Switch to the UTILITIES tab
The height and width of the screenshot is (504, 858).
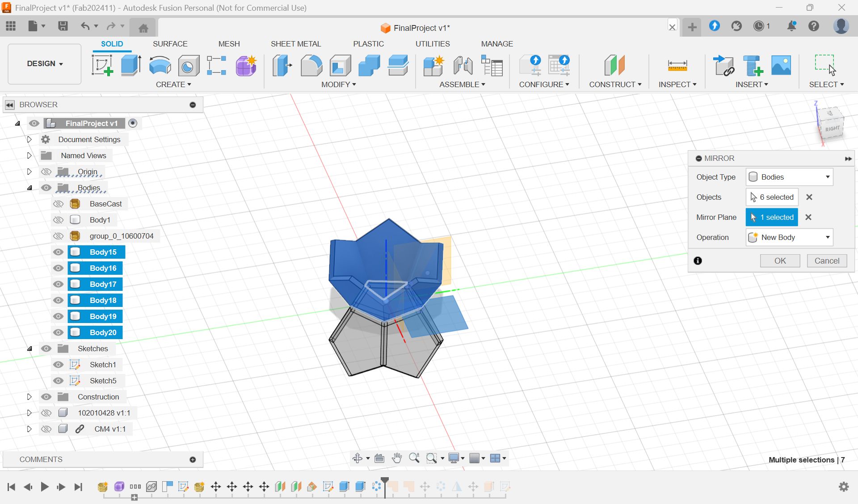(x=433, y=44)
